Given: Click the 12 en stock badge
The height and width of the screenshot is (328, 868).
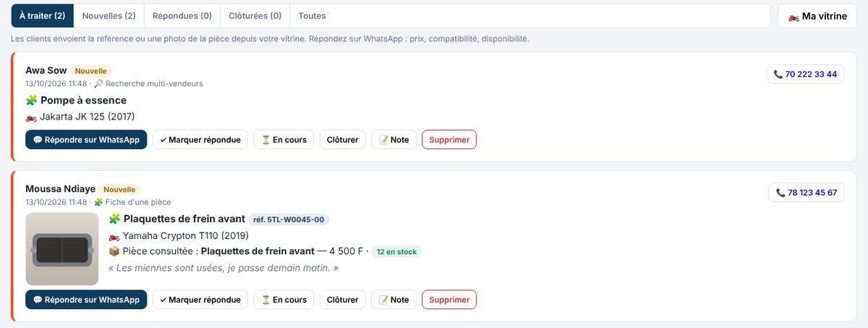Looking at the screenshot, I should 396,252.
